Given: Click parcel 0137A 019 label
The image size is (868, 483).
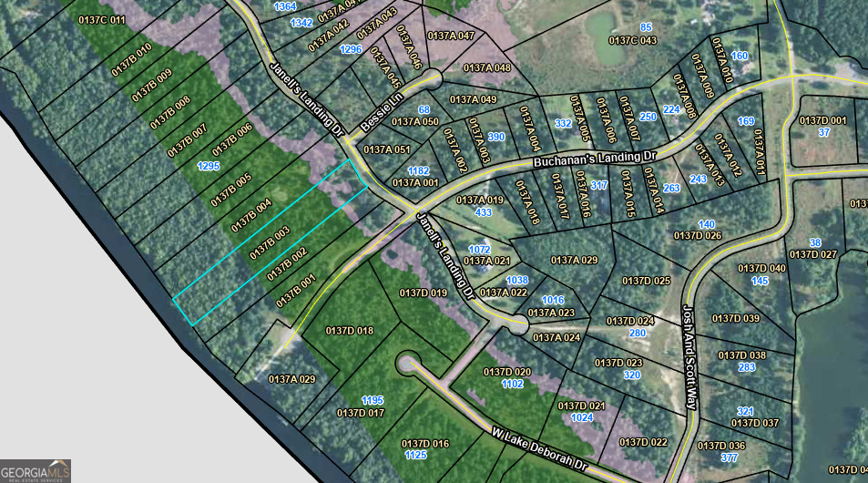Looking at the screenshot, I should tap(480, 200).
